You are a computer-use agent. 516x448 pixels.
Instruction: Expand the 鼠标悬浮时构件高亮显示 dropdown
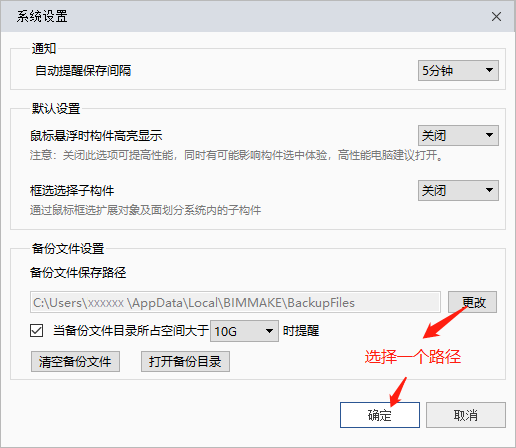[x=458, y=135]
